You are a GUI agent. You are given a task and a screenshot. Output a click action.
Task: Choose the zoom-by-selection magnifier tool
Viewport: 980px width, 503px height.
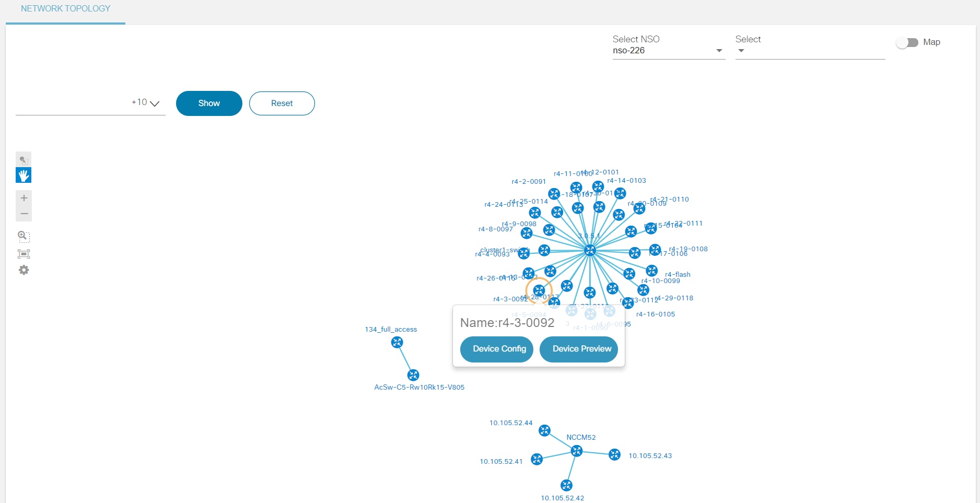point(24,236)
